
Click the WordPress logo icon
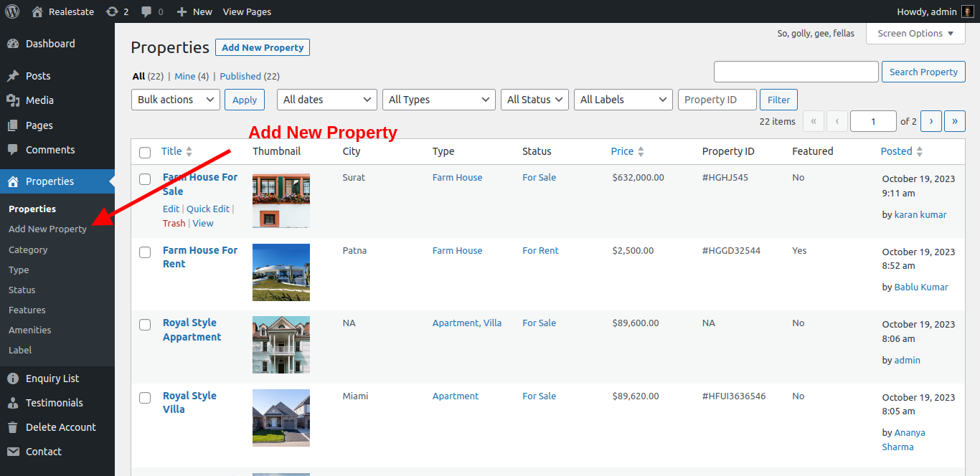[x=12, y=11]
